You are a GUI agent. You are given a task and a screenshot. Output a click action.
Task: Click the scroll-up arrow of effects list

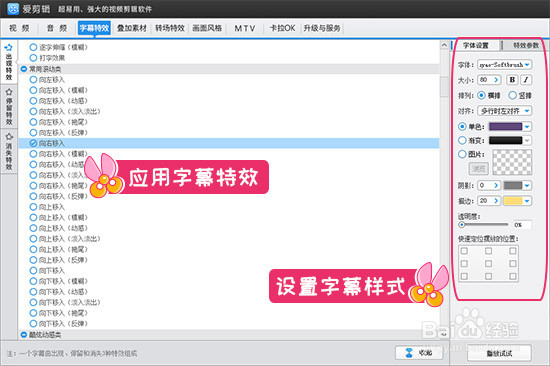pos(444,45)
